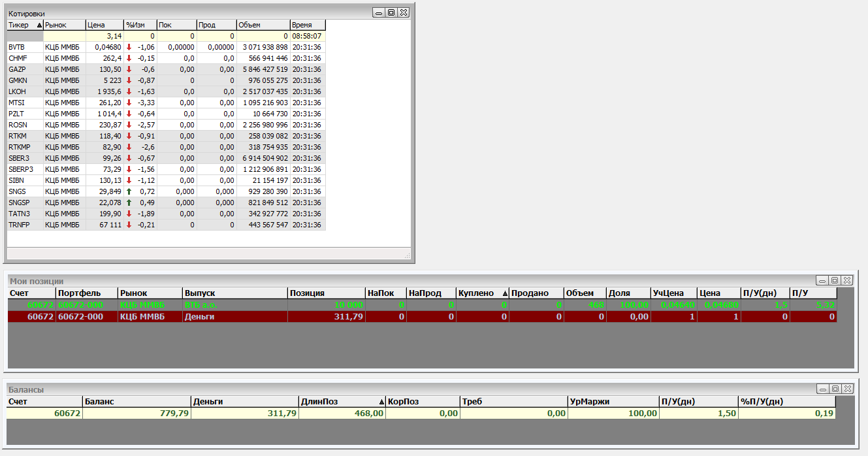This screenshot has width=868, height=456.
Task: Click the resize grip of Котировки window
Action: (406, 255)
